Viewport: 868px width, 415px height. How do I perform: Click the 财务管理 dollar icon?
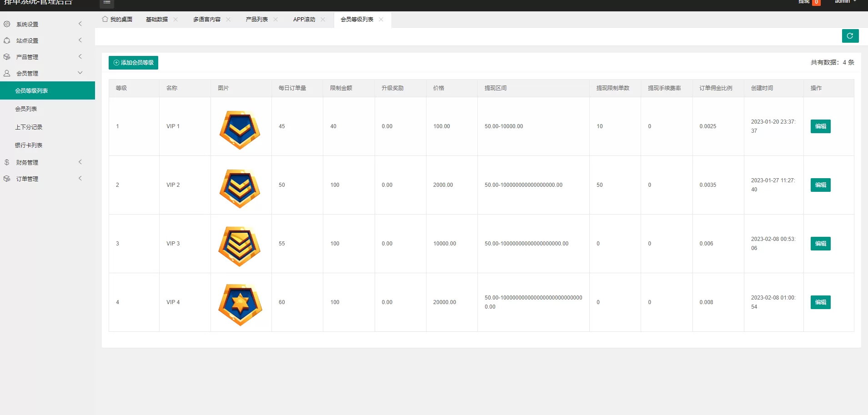tap(7, 162)
